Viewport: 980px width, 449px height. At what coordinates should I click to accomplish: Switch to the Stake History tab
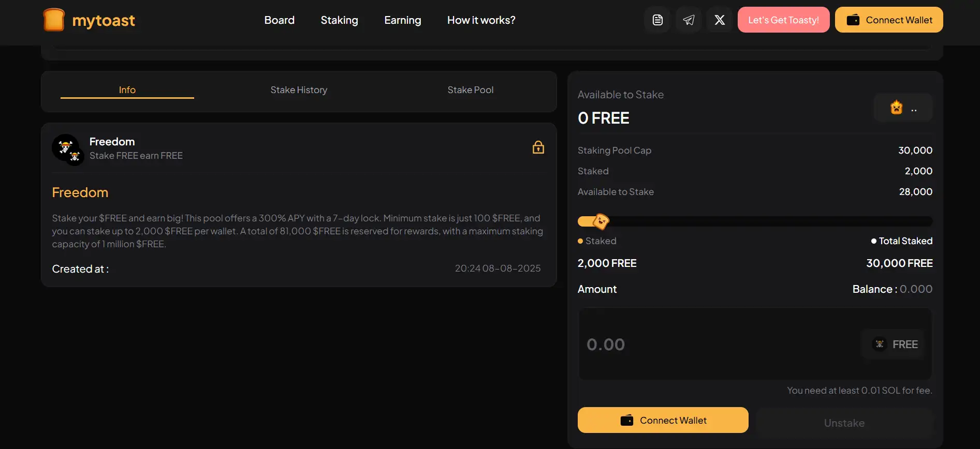point(299,90)
